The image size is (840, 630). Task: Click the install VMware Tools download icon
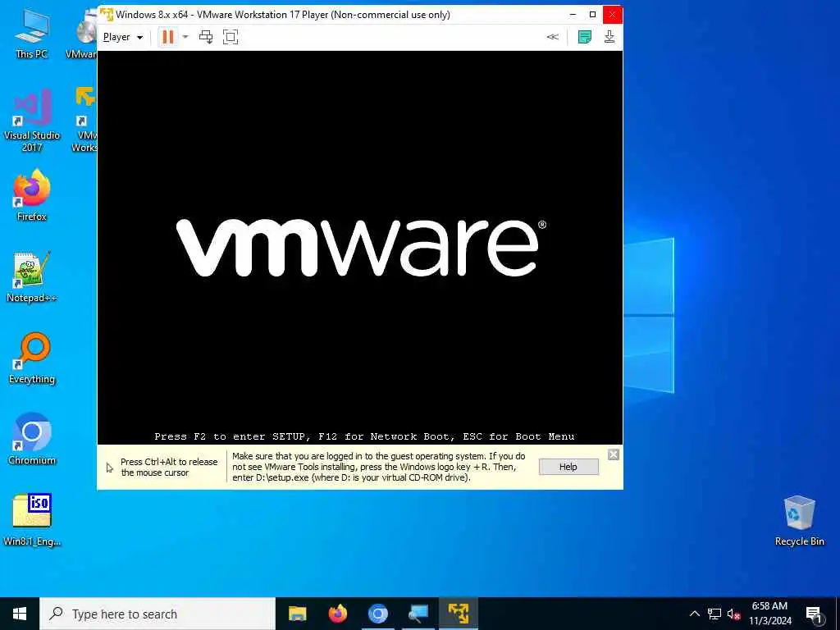pos(609,36)
